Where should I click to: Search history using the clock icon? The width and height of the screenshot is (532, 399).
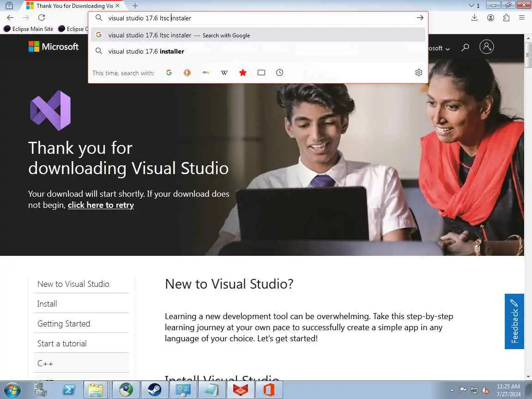tap(279, 73)
